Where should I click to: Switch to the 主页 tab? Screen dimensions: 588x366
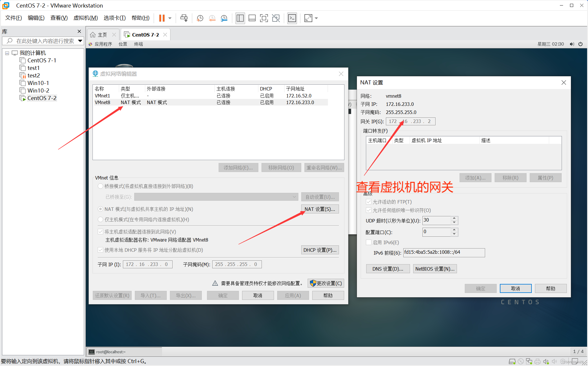(99, 35)
